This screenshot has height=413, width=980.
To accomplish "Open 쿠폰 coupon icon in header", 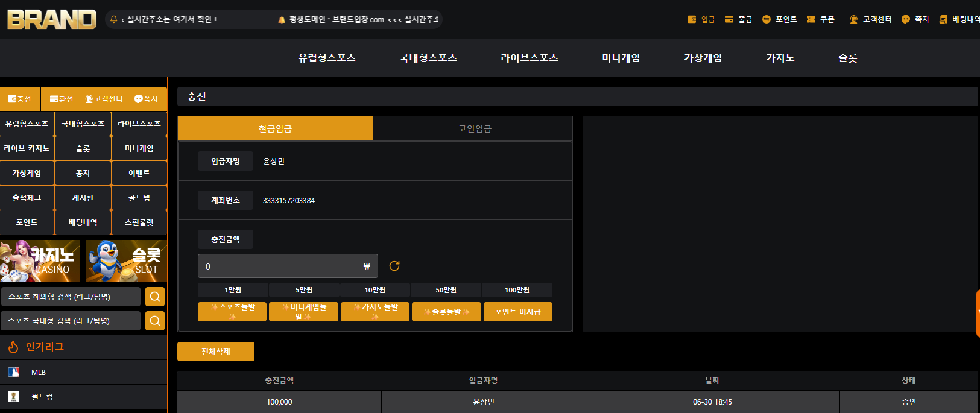I will point(820,19).
